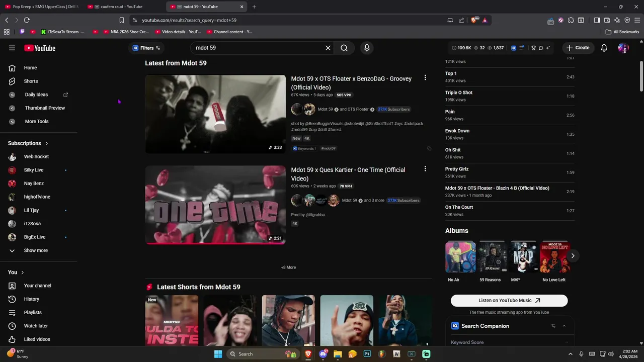Click the Windows Start button
Screen dimensions: 644x362
tap(218, 354)
